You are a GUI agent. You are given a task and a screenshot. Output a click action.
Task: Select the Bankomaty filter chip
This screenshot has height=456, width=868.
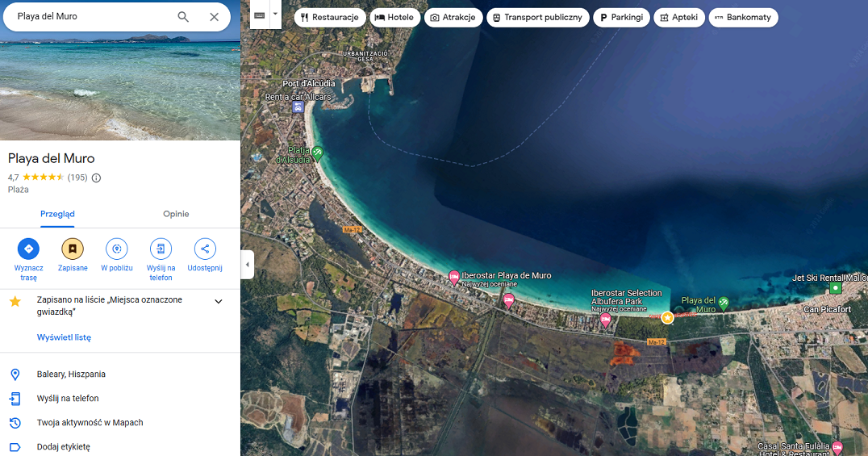point(744,17)
